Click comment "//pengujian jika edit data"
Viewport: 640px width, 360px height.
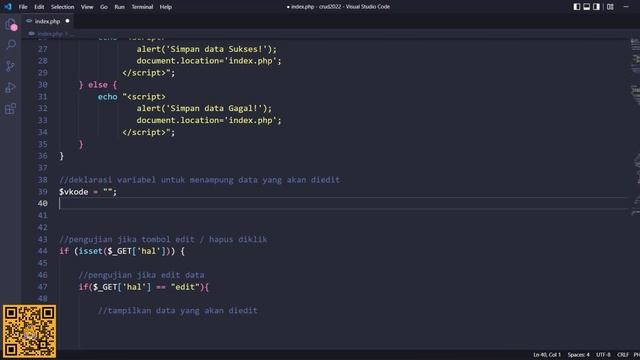[x=141, y=275]
